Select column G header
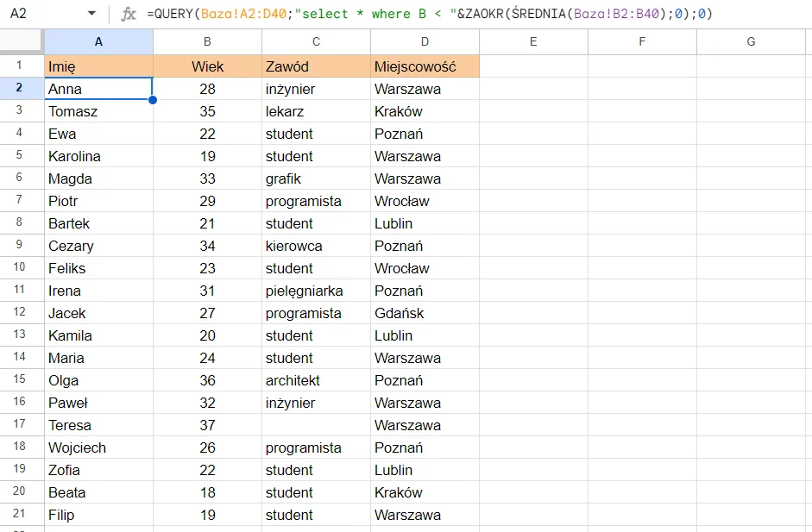Image resolution: width=812 pixels, height=532 pixels. click(x=751, y=41)
